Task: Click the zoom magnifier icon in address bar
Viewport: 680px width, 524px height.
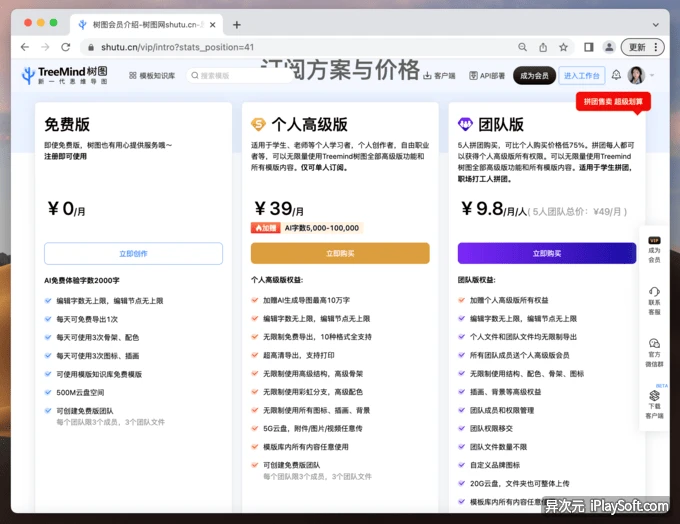Action: pyautogui.click(x=523, y=47)
